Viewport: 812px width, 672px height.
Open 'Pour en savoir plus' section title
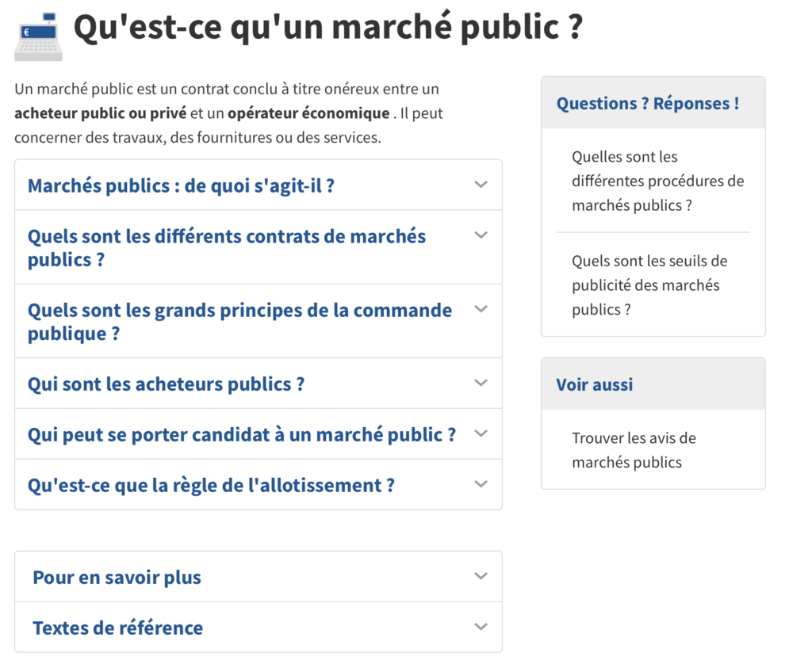pos(117,578)
